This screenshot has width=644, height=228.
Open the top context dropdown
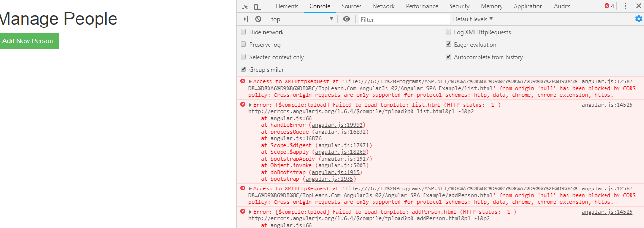click(x=302, y=19)
